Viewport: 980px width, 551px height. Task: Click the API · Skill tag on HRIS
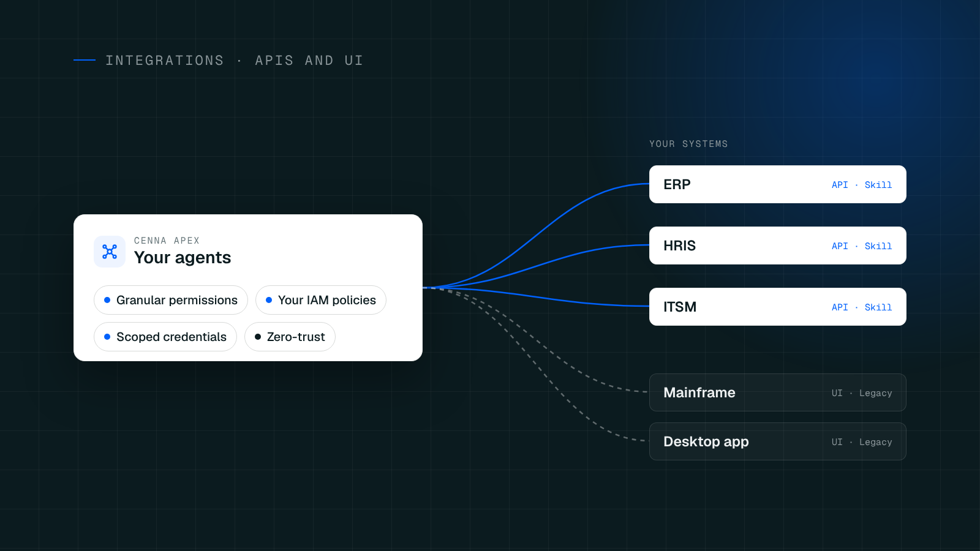click(x=862, y=246)
